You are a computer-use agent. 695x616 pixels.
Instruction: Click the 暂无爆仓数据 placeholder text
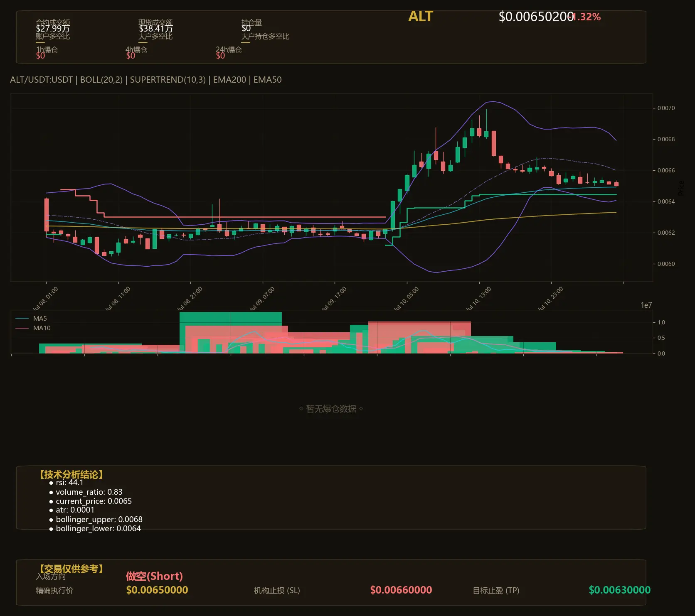click(331, 409)
